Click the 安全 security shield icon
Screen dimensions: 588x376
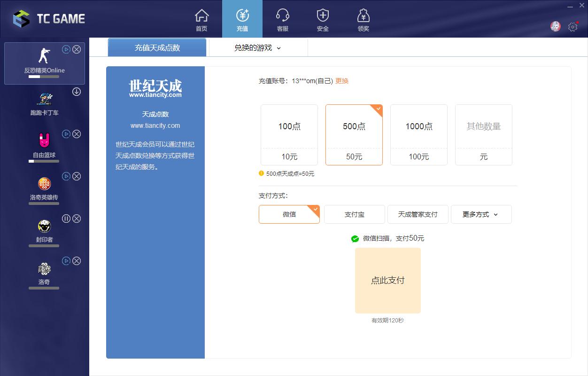click(323, 19)
